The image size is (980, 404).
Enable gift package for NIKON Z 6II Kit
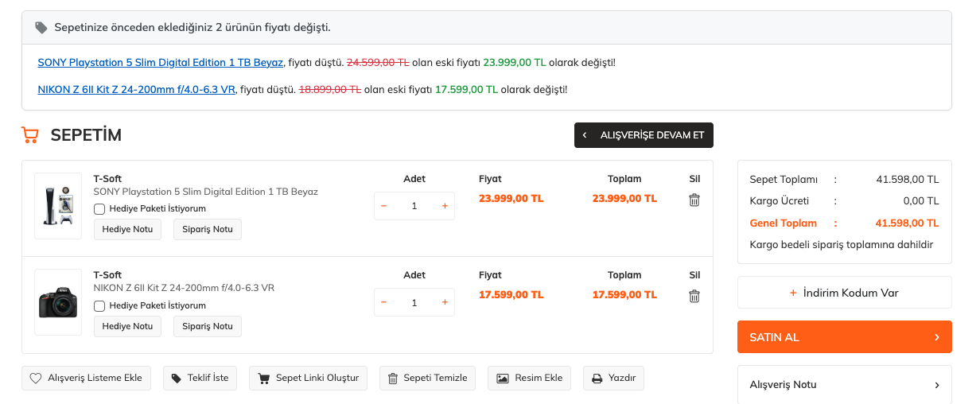point(99,305)
